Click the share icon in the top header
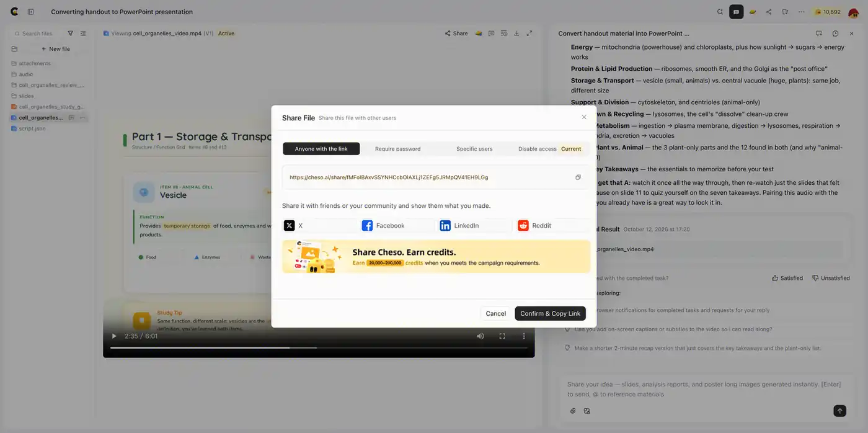Image resolution: width=868 pixels, height=433 pixels. (x=769, y=12)
